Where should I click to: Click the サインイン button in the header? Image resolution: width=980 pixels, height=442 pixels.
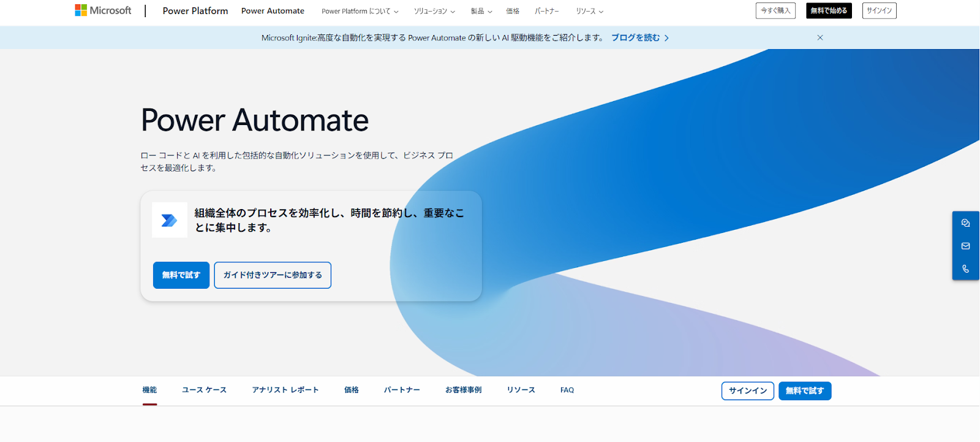[879, 10]
